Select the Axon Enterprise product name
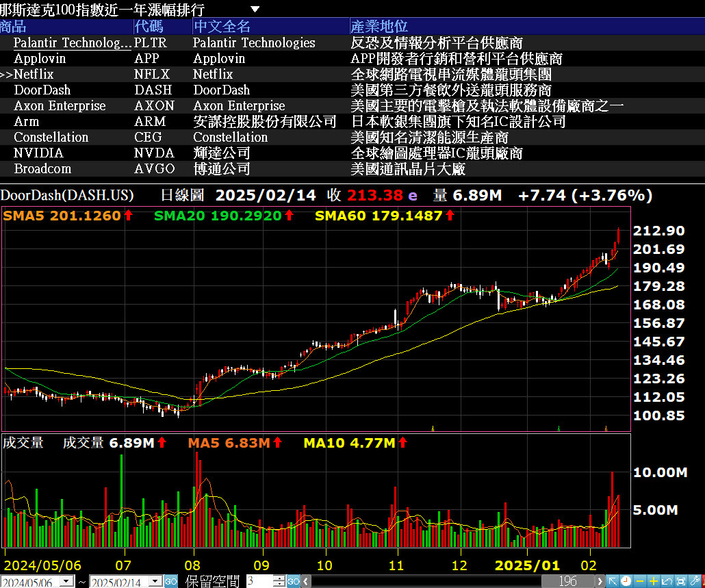Image resolution: width=705 pixels, height=588 pixels. tap(60, 105)
